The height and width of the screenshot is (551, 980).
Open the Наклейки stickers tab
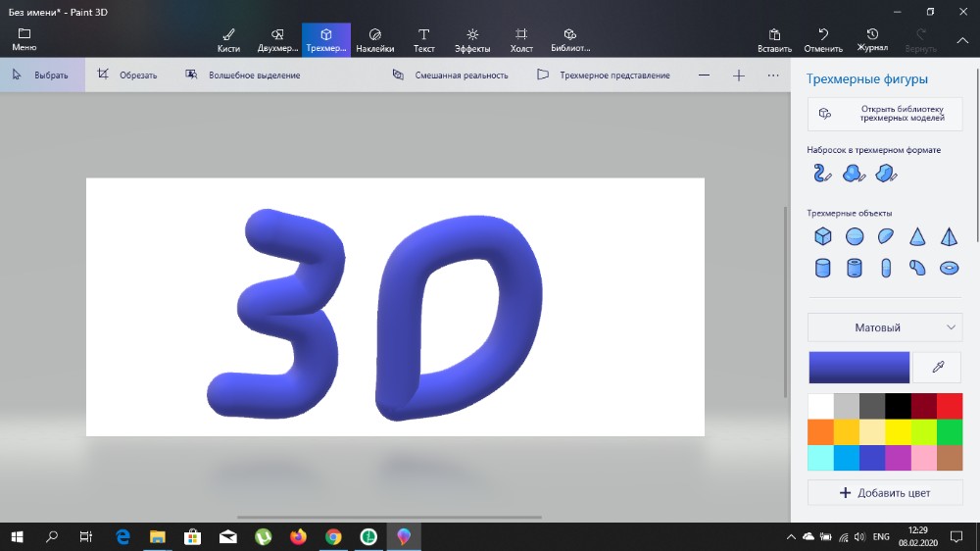(x=375, y=40)
